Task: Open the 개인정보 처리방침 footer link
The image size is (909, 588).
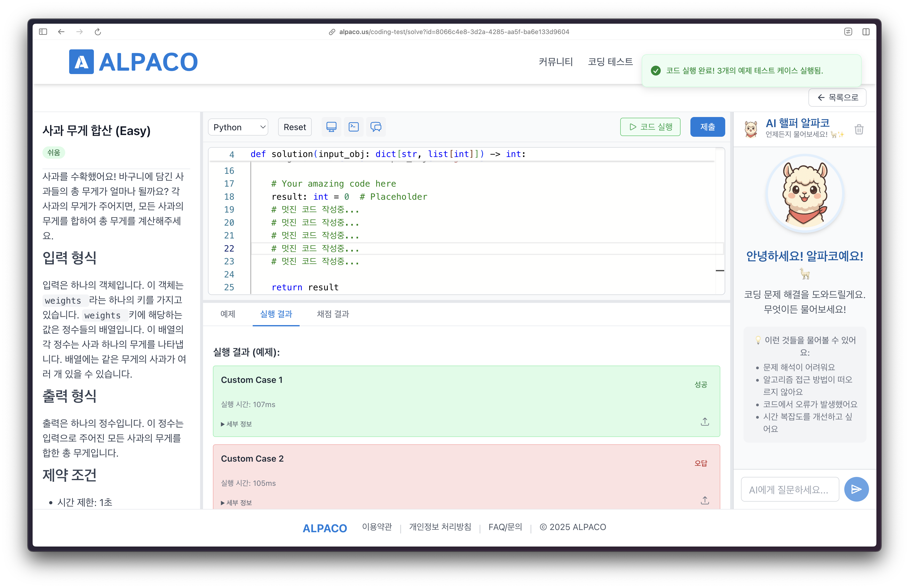Action: click(x=440, y=527)
